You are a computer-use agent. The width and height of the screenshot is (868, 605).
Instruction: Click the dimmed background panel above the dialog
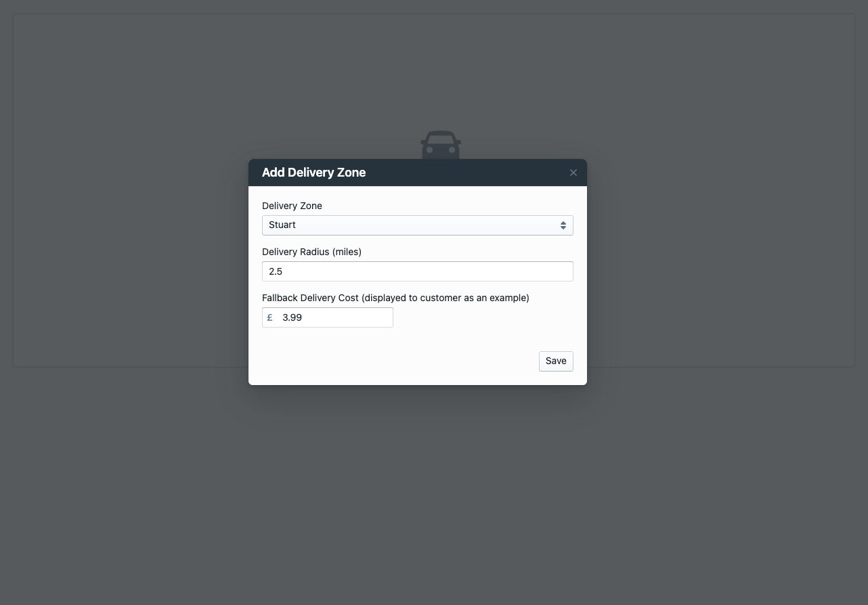coord(433,74)
